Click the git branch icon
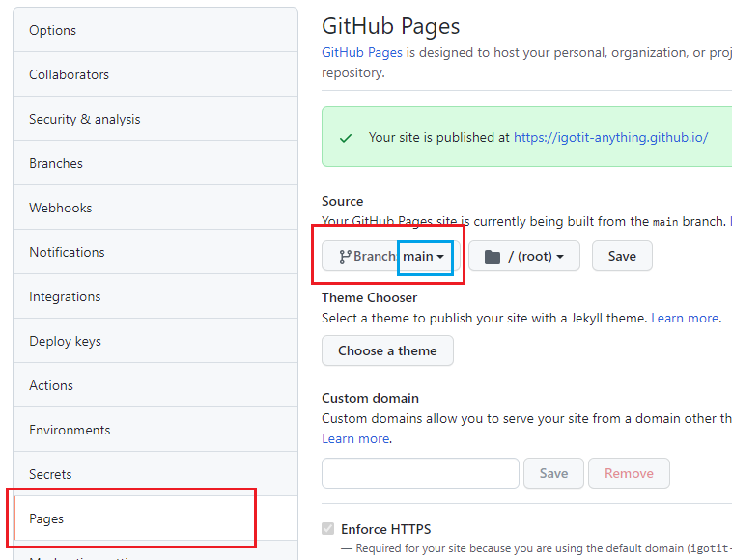Image resolution: width=732 pixels, height=560 pixels. [345, 256]
